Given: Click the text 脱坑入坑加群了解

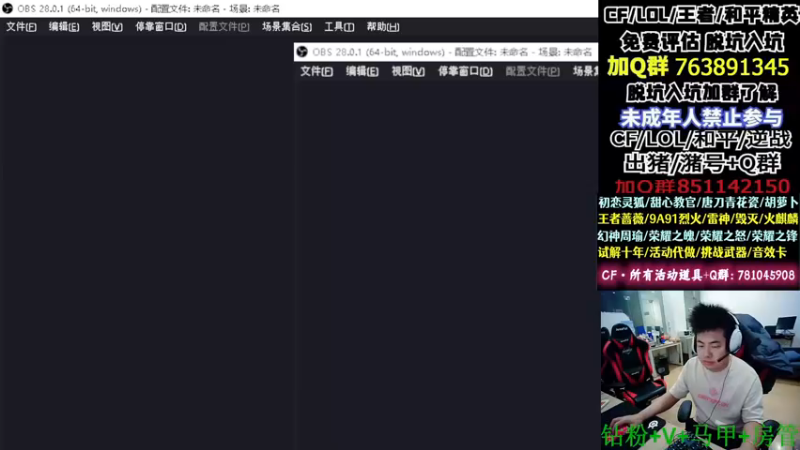Looking at the screenshot, I should pos(702,93).
